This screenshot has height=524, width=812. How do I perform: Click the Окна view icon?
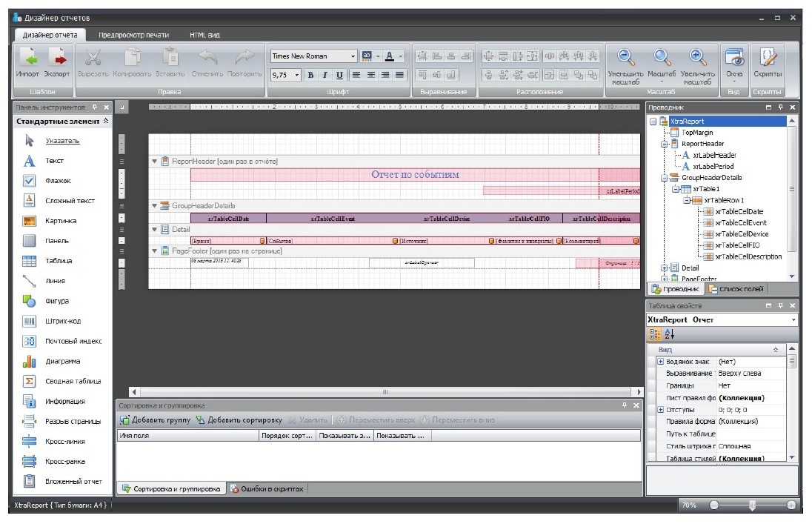click(x=734, y=57)
